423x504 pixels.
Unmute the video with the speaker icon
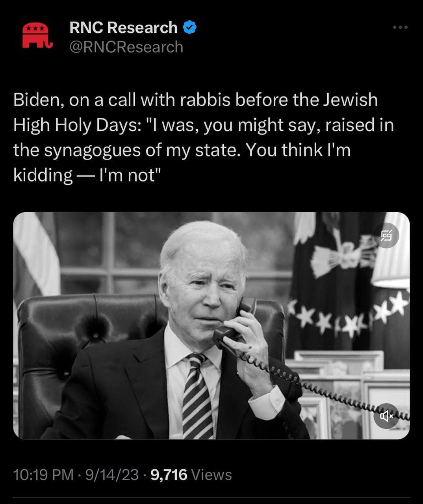coord(386,415)
